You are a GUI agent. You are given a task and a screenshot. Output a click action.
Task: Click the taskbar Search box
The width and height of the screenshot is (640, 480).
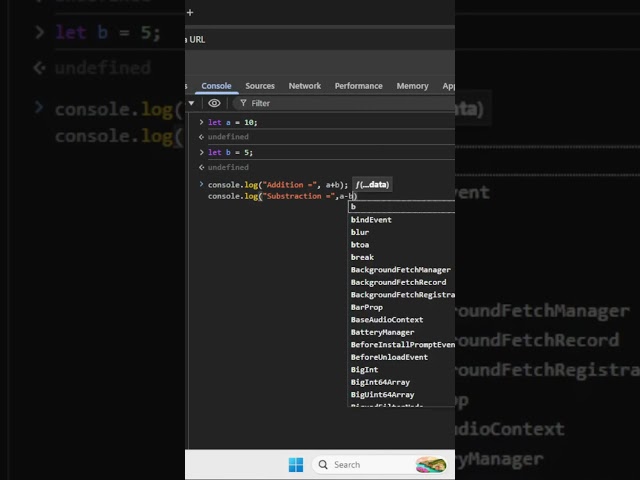[x=380, y=464]
